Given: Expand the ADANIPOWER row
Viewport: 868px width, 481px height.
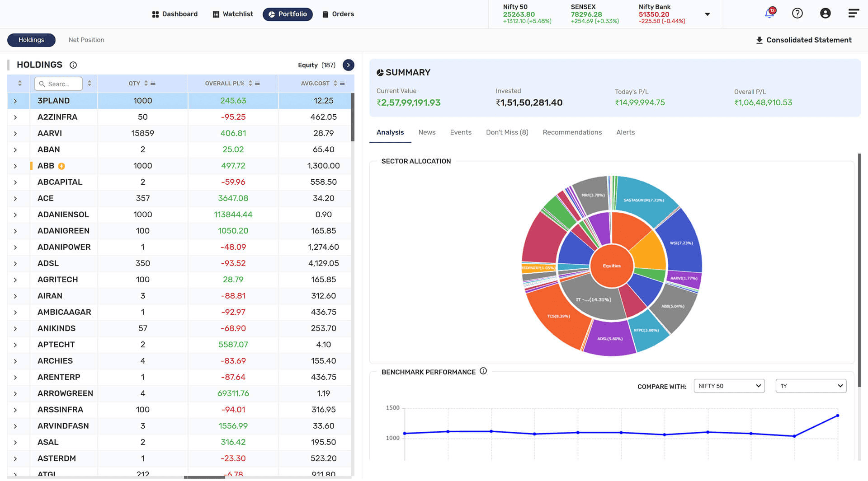Looking at the screenshot, I should tap(15, 248).
